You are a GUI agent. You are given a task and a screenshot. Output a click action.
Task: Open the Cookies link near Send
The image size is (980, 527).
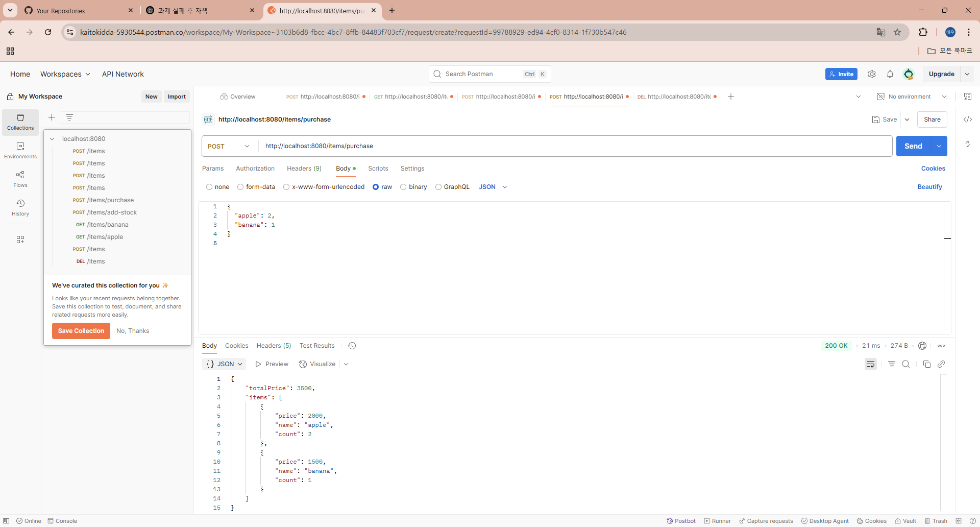(x=933, y=169)
